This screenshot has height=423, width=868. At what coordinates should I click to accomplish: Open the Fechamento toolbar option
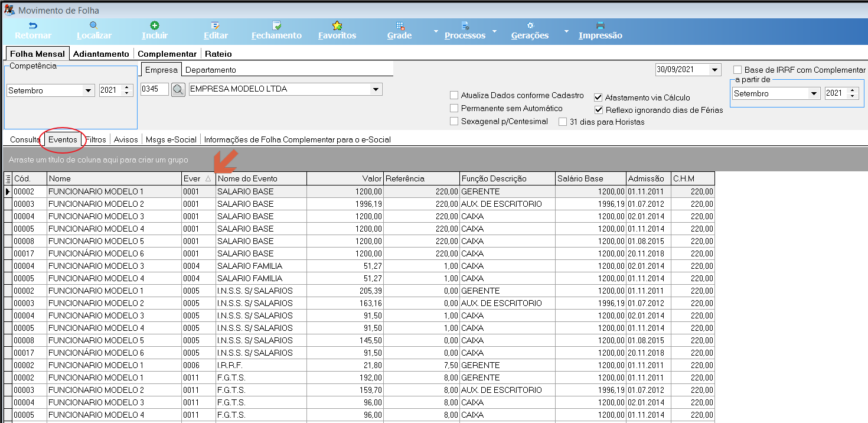pyautogui.click(x=276, y=25)
